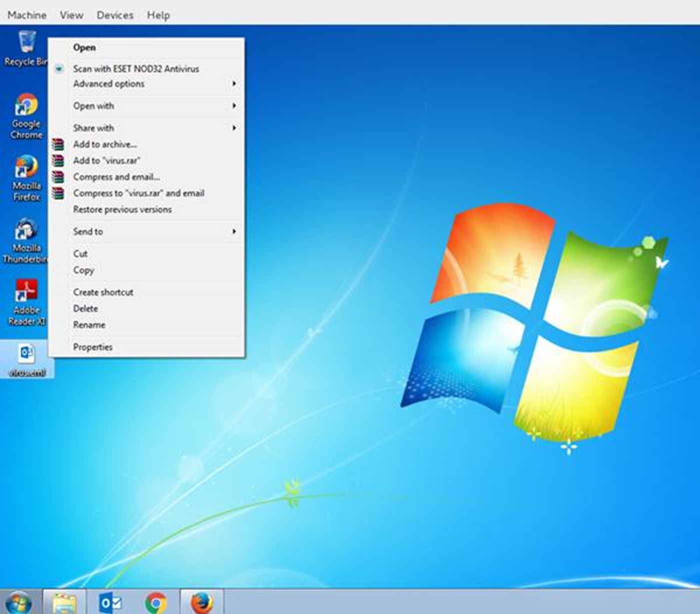Open Outlook from the taskbar

click(109, 602)
